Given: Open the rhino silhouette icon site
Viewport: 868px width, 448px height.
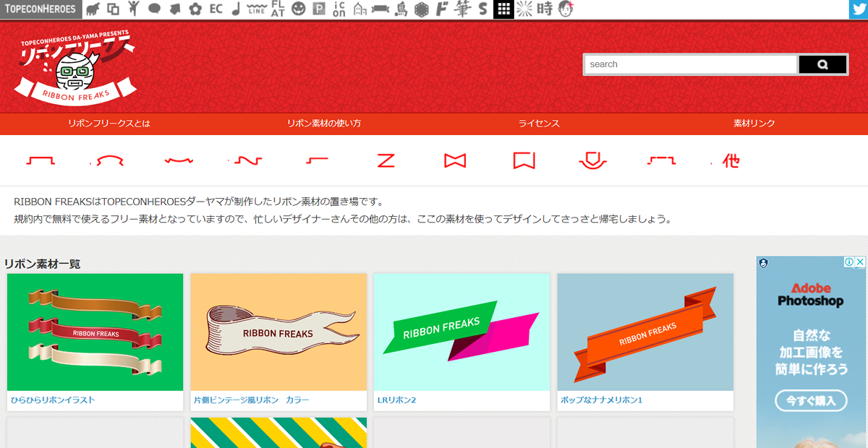Looking at the screenshot, I should click(93, 9).
